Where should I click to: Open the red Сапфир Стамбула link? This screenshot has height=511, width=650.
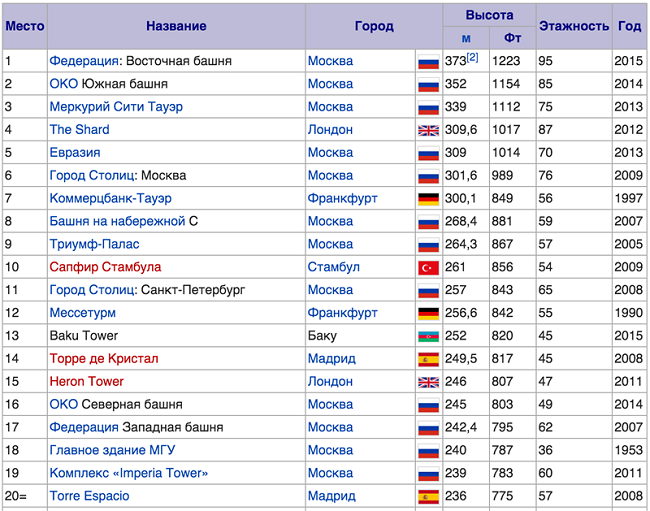point(105,267)
